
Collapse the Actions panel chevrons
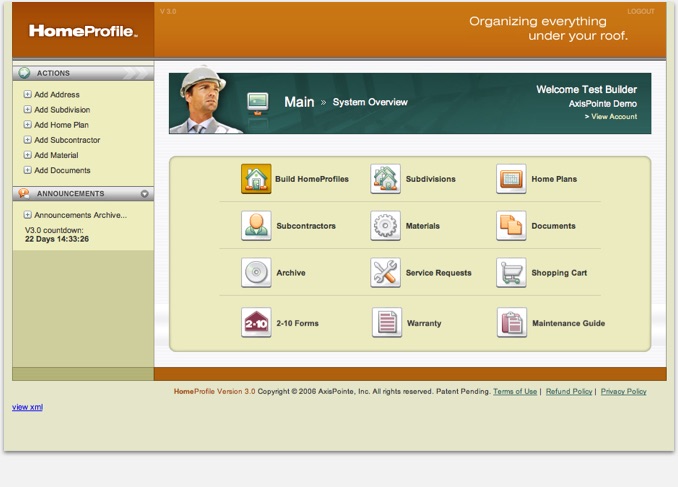(136, 73)
